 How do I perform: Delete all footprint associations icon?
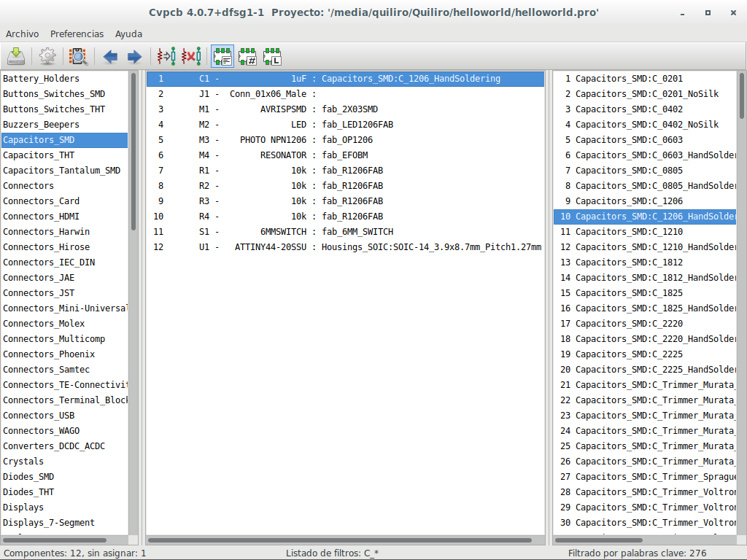pos(191,57)
